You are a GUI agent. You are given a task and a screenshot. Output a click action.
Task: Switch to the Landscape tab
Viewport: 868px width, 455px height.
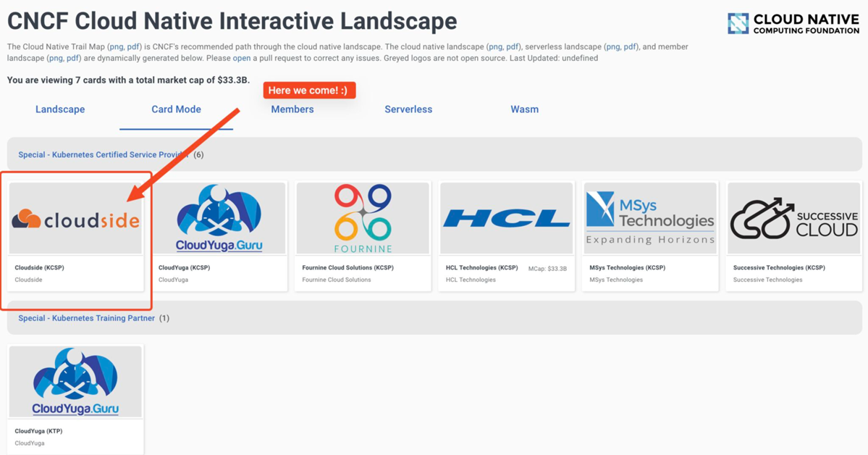tap(60, 109)
